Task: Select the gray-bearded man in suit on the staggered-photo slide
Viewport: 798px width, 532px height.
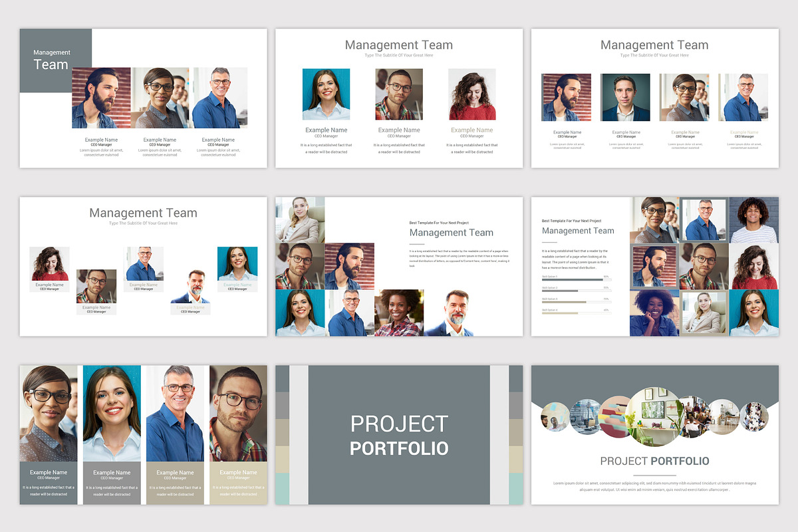Action: 190,287
